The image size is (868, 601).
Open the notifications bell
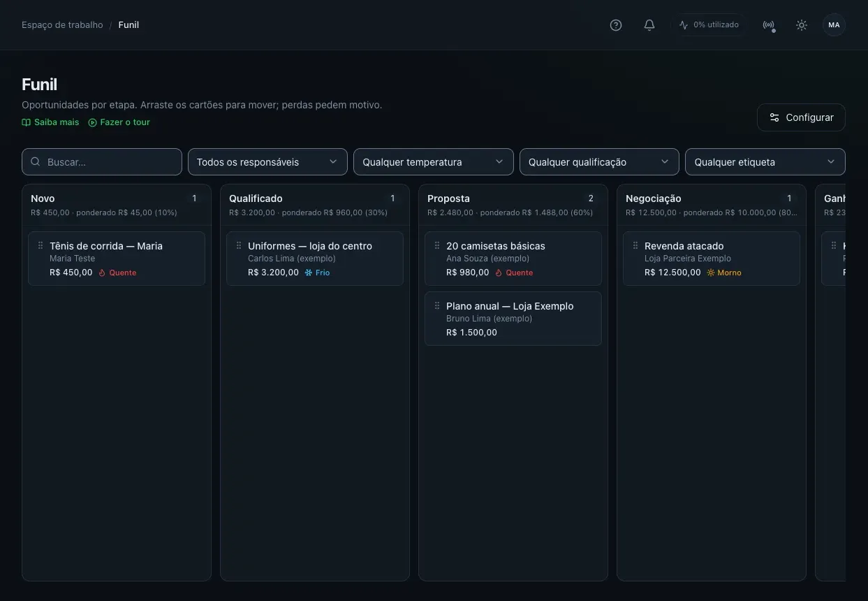(649, 25)
